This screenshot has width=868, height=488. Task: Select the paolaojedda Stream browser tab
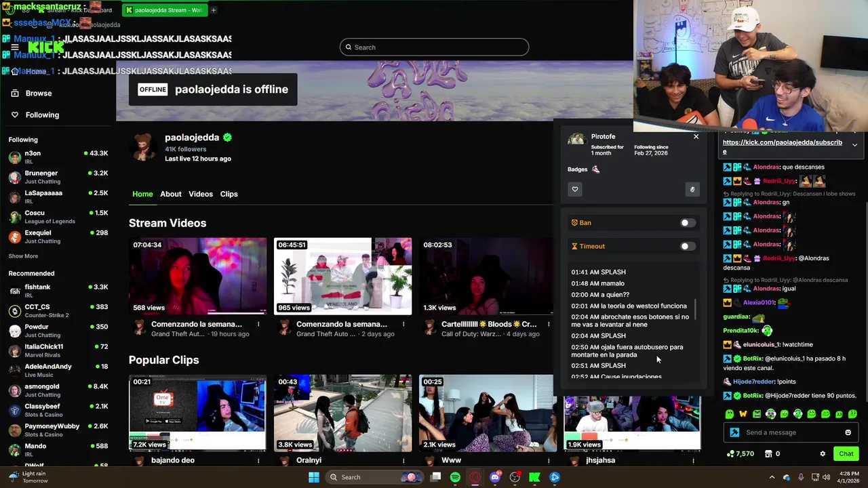click(x=164, y=10)
